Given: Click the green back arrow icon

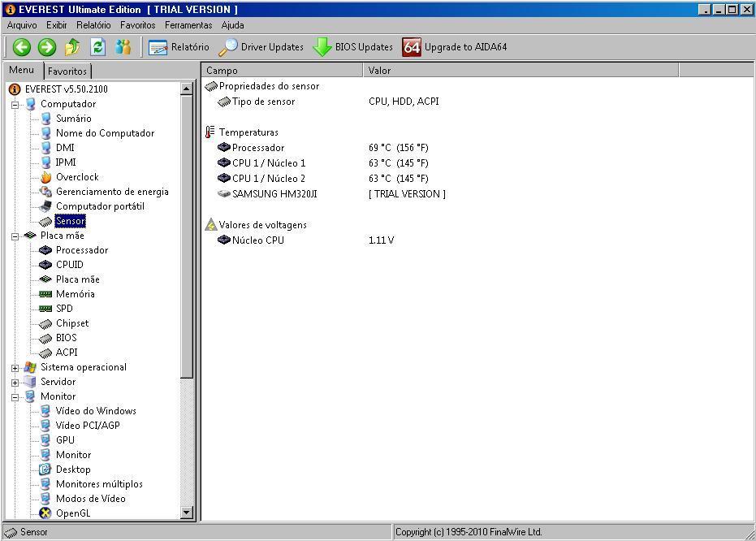Looking at the screenshot, I should 21,47.
